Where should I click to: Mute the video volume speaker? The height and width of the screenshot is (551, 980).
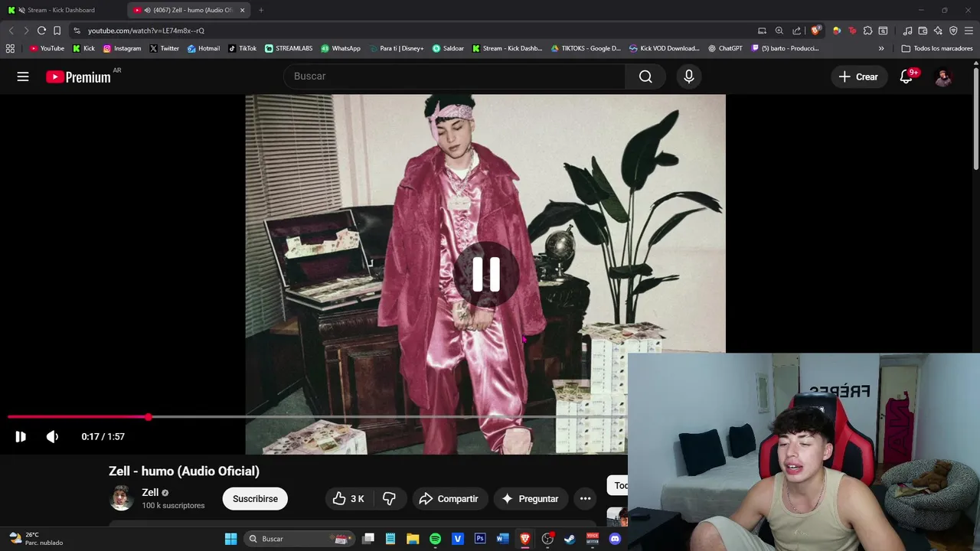tap(52, 436)
